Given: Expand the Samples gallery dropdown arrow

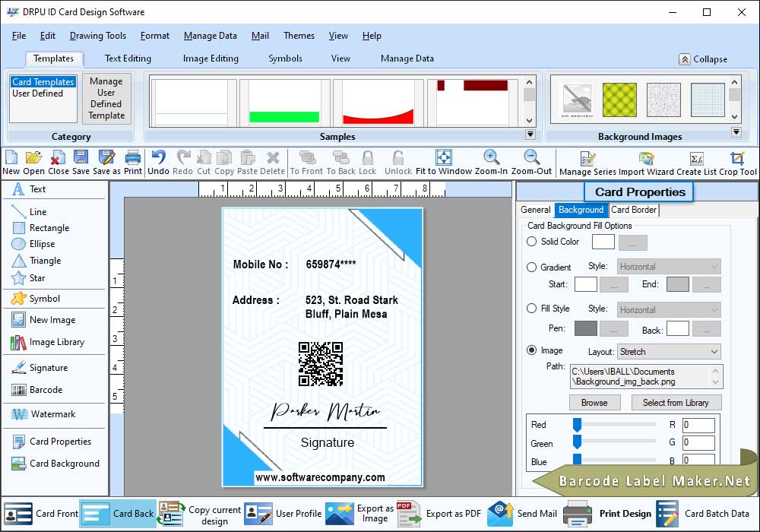Looking at the screenshot, I should 530,135.
